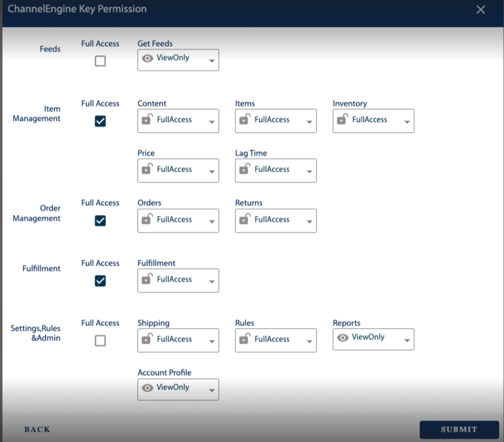The width and height of the screenshot is (504, 442).
Task: Check Full Access for Settings, Rules & Admin
Action: (x=100, y=341)
